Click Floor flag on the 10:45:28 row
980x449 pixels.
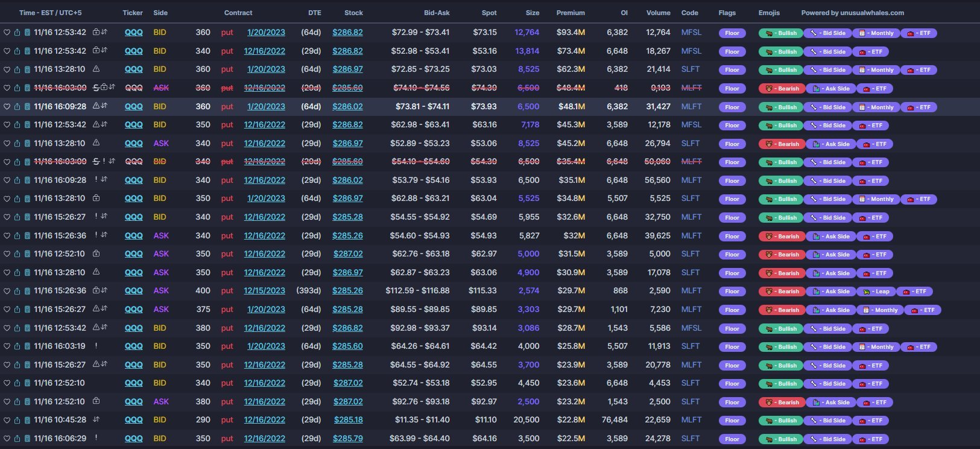tap(732, 421)
